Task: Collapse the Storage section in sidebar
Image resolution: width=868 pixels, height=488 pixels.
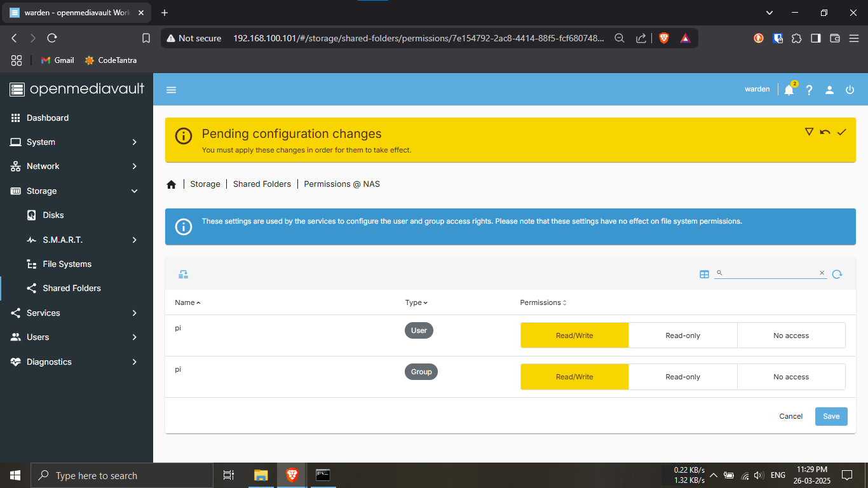Action: point(76,191)
